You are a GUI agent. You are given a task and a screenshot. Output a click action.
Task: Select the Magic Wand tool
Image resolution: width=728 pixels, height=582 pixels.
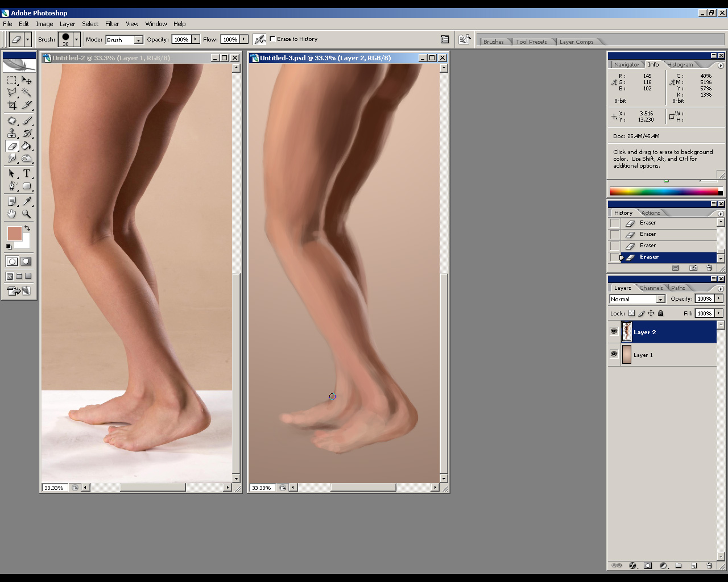[x=26, y=92]
